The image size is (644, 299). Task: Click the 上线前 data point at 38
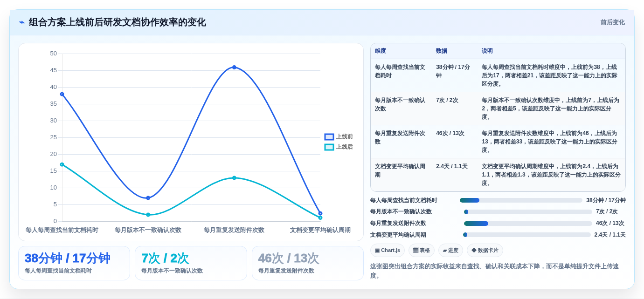(x=62, y=94)
